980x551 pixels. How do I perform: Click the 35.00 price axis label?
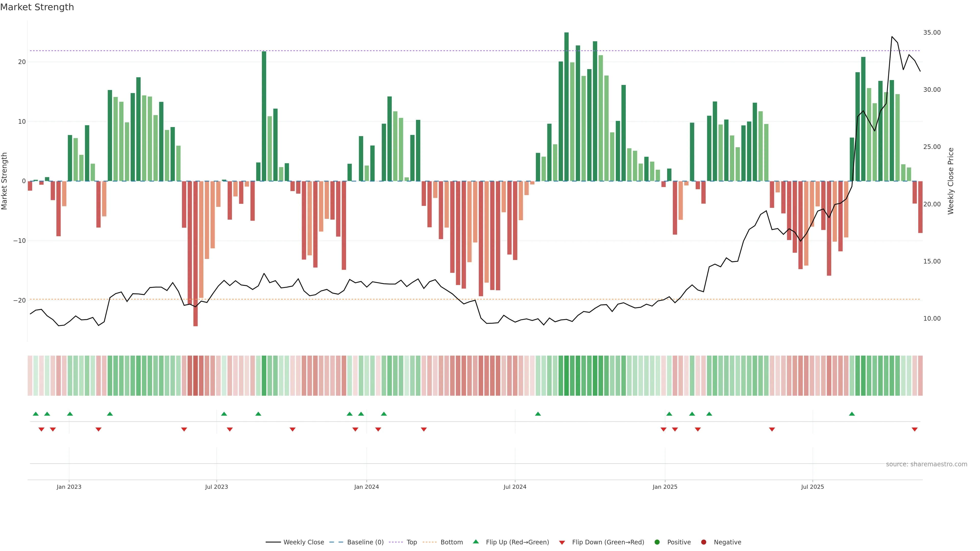point(932,33)
